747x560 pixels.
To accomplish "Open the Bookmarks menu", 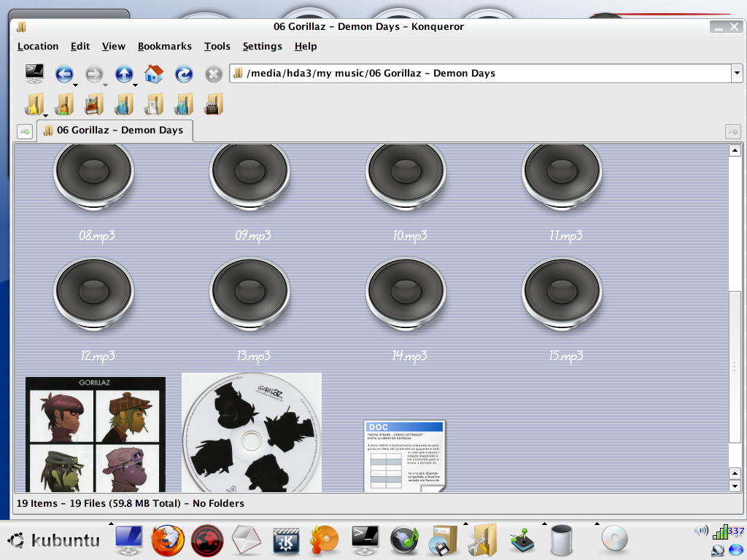I will point(165,46).
